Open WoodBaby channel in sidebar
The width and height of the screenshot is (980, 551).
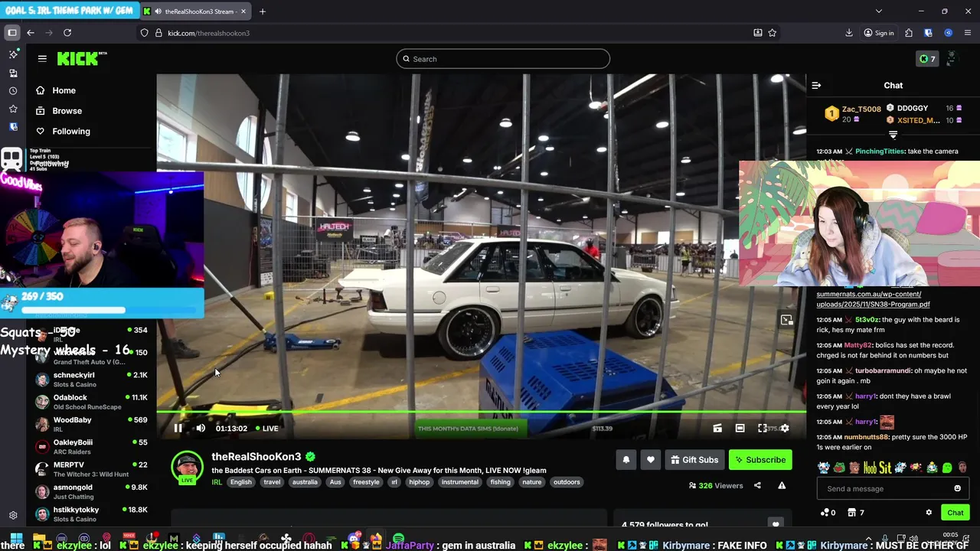click(x=92, y=424)
